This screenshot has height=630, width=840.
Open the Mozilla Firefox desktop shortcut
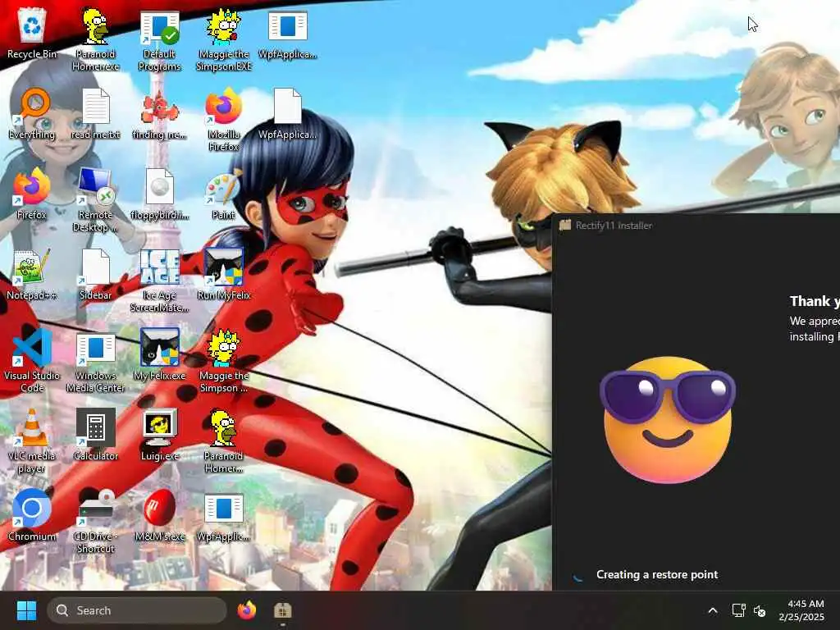pos(223,120)
